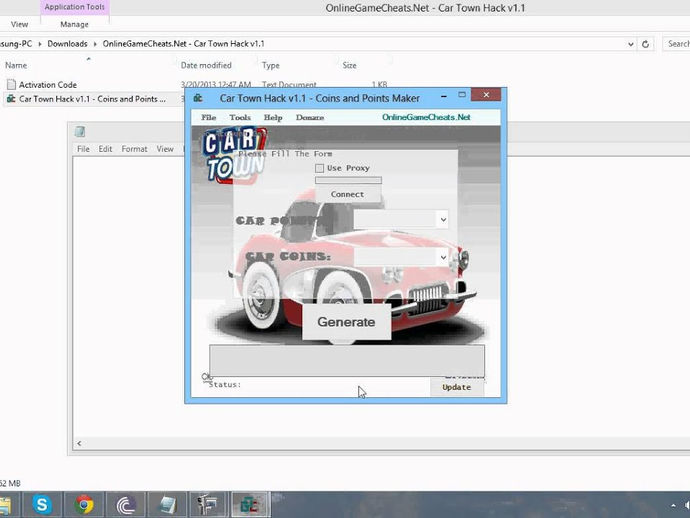Click the Explorer Search box
The width and height of the screenshot is (690, 518).
click(x=677, y=44)
